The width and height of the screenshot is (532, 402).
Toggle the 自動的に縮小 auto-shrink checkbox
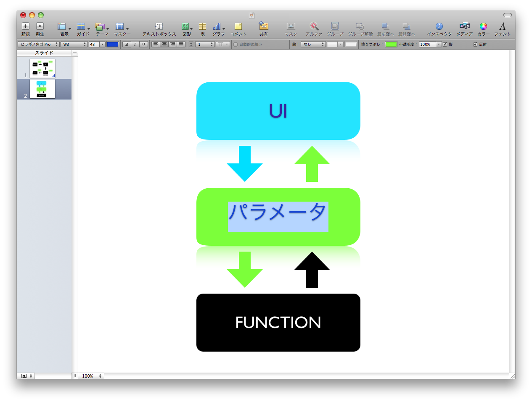[236, 44]
